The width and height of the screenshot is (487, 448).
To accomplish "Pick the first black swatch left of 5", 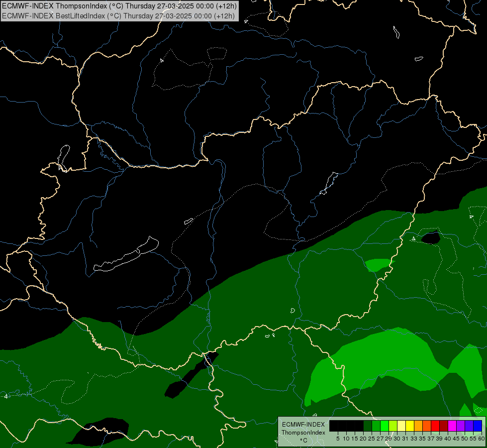I will (x=334, y=426).
